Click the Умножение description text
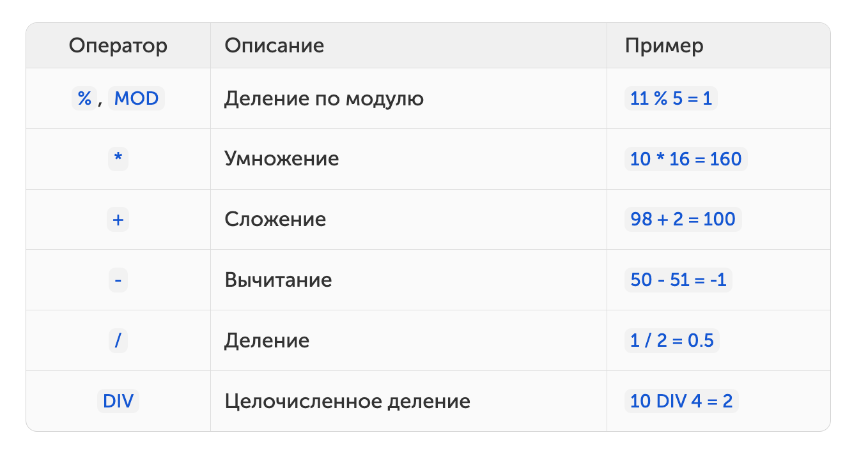Screen dimensions: 868x456 (282, 159)
